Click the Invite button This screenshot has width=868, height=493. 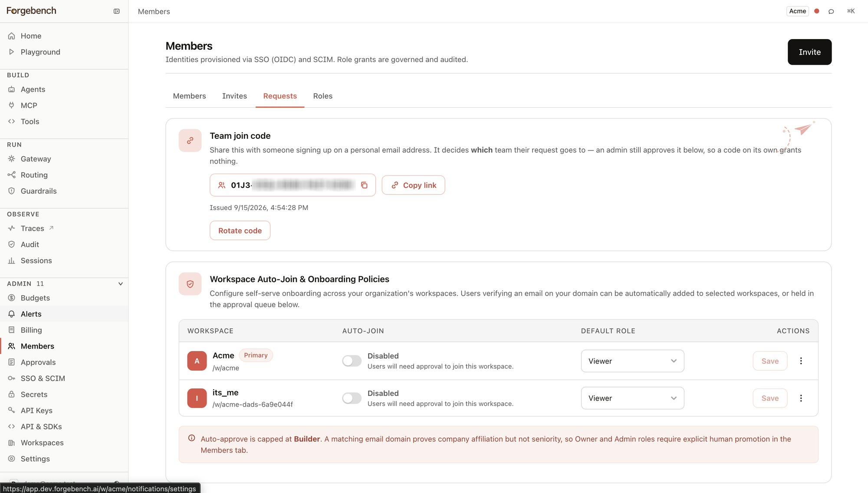point(809,52)
